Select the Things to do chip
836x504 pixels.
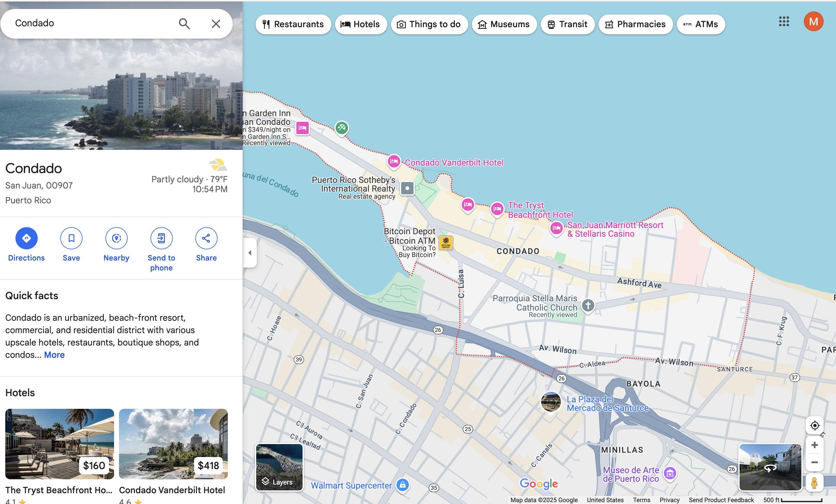point(429,24)
